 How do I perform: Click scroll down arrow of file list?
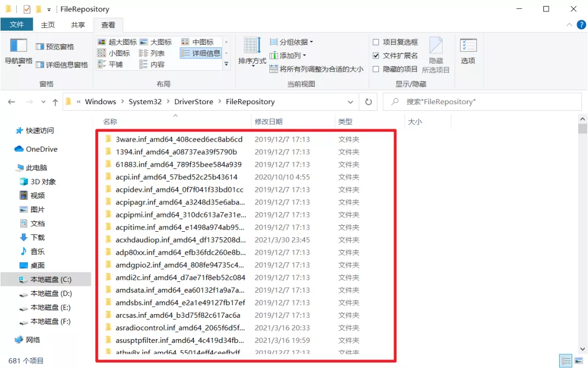(x=582, y=349)
